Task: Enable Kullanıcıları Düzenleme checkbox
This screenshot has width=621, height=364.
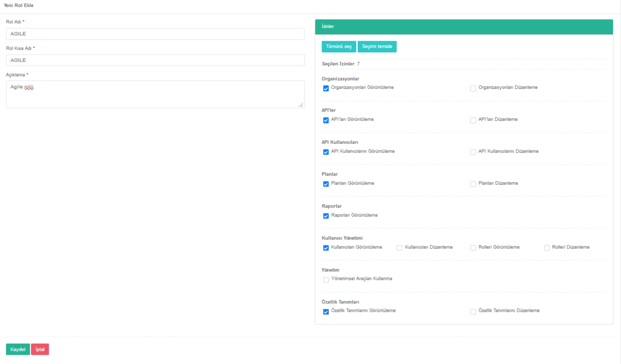Action: tap(399, 248)
